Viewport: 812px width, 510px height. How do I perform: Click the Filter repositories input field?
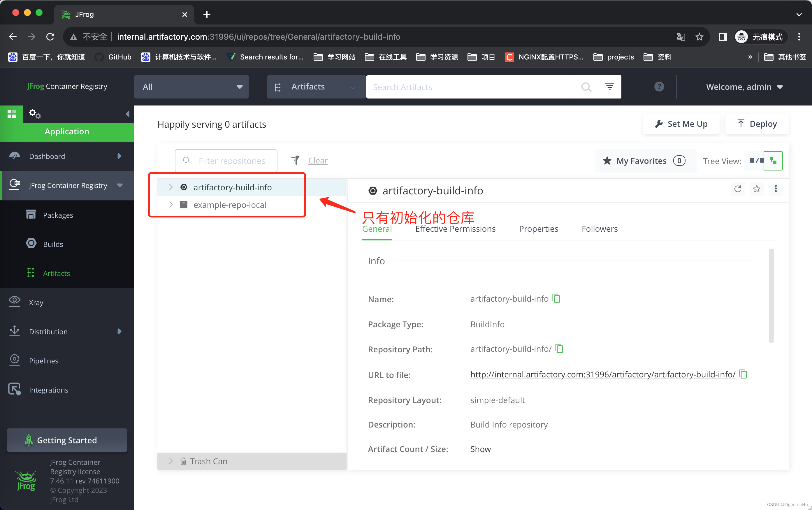pos(231,161)
